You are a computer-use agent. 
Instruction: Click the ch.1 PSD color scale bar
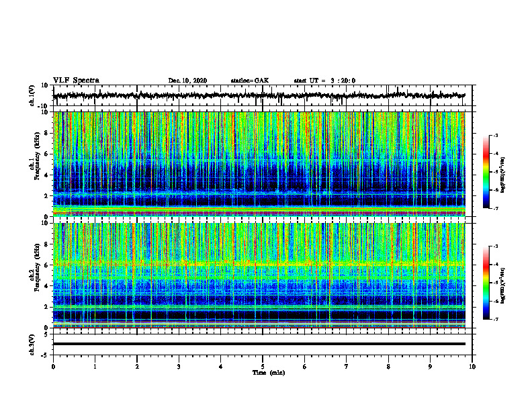click(486, 172)
